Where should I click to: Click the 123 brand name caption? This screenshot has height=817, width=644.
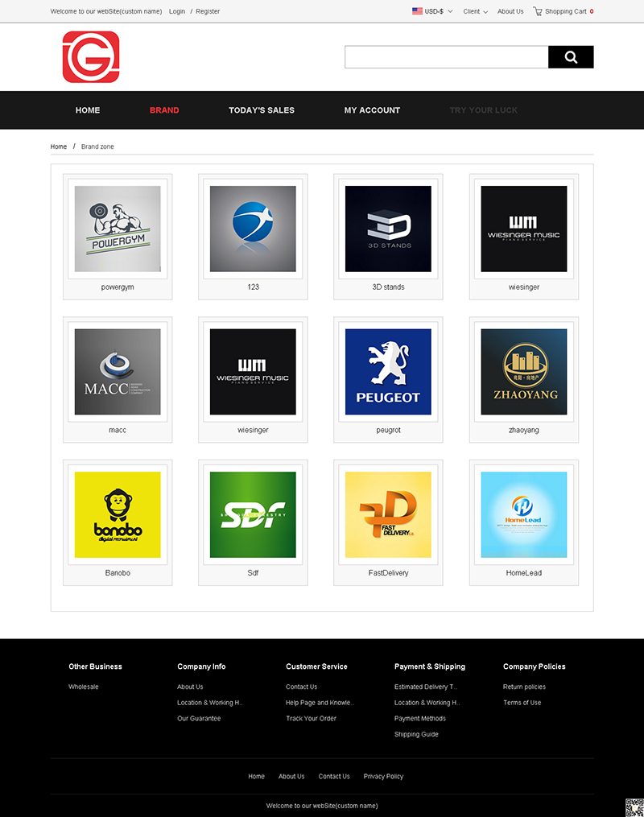click(253, 287)
